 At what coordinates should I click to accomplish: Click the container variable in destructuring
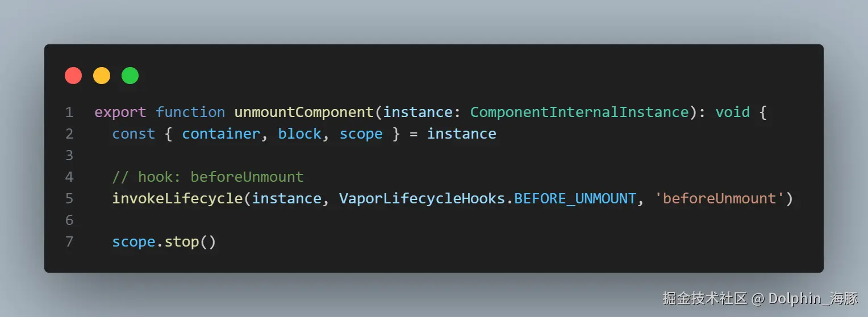coord(220,134)
